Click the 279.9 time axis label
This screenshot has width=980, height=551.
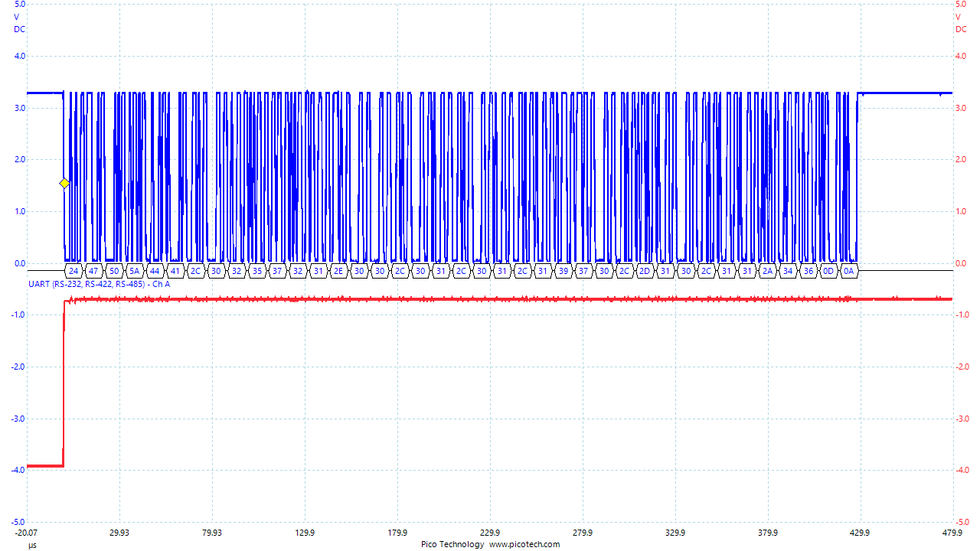583,533
